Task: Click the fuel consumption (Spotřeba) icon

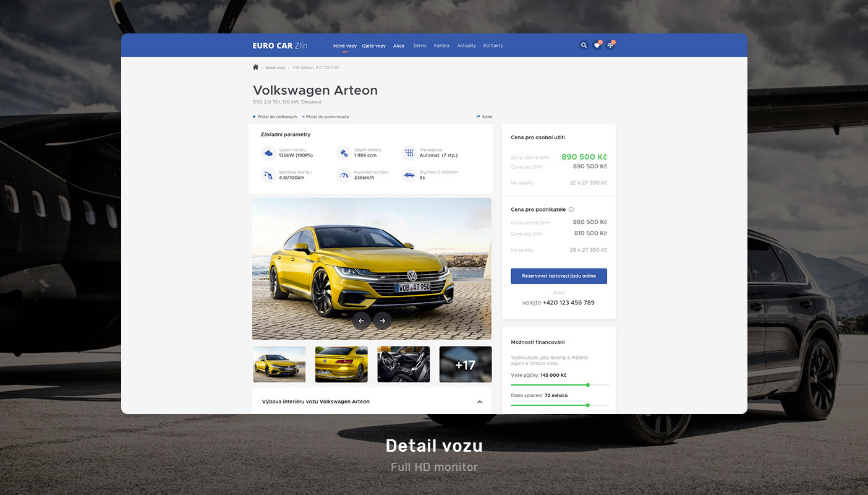Action: 268,175
